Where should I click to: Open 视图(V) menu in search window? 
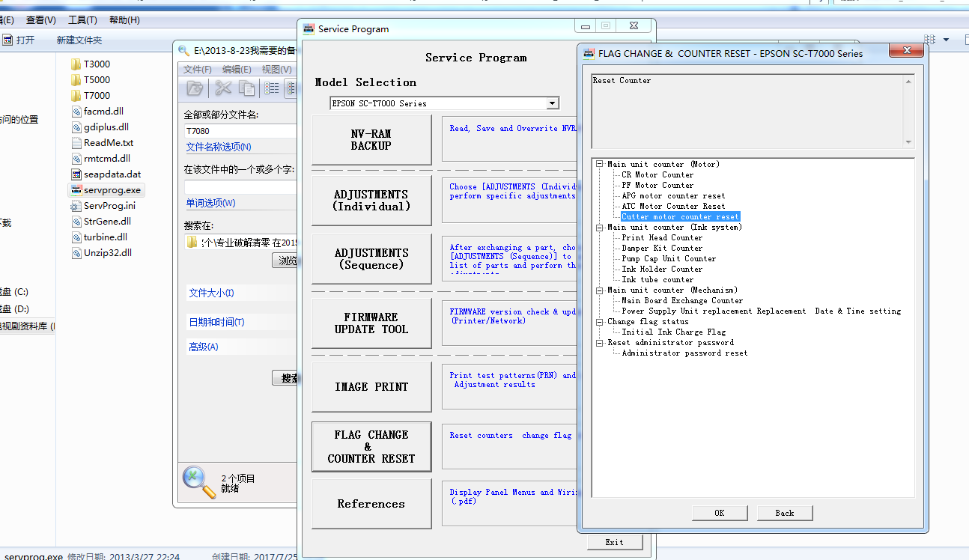[277, 69]
